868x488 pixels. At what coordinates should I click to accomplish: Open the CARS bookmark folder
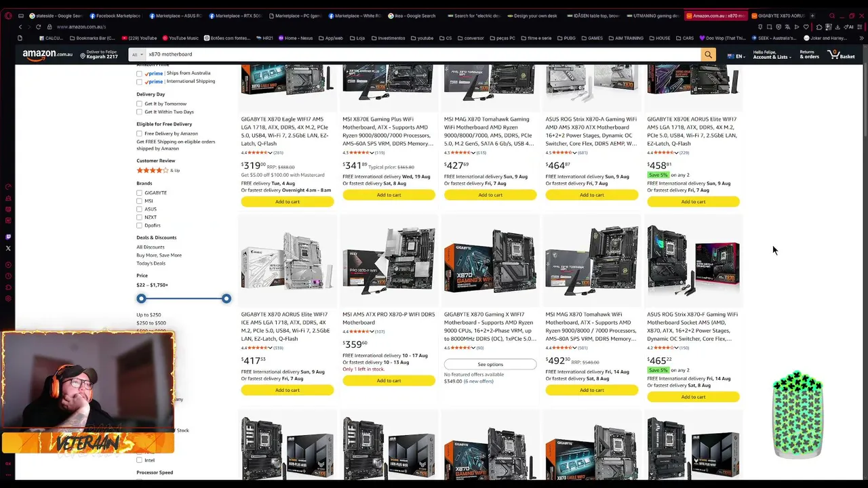click(685, 38)
